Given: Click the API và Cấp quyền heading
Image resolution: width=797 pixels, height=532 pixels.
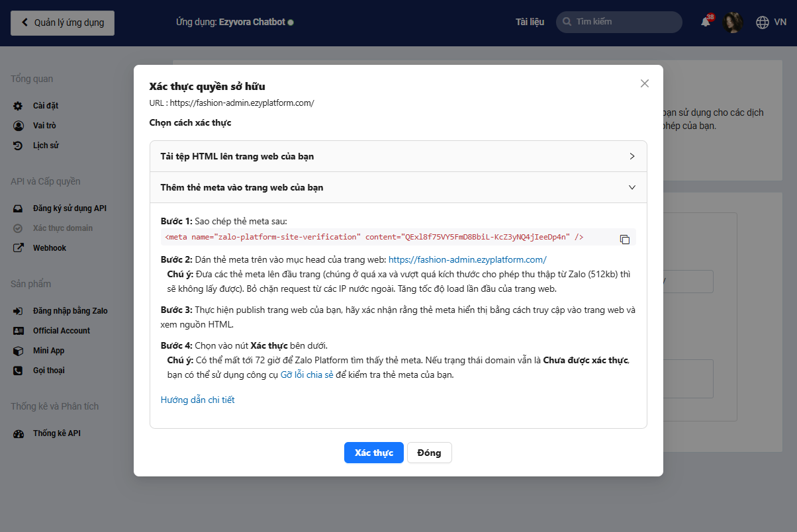Looking at the screenshot, I should [x=46, y=182].
